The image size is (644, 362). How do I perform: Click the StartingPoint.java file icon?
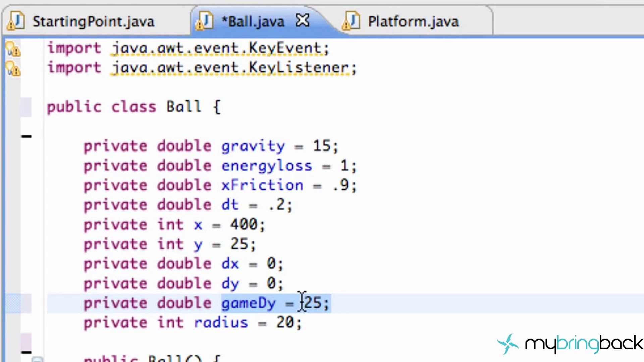(x=16, y=21)
